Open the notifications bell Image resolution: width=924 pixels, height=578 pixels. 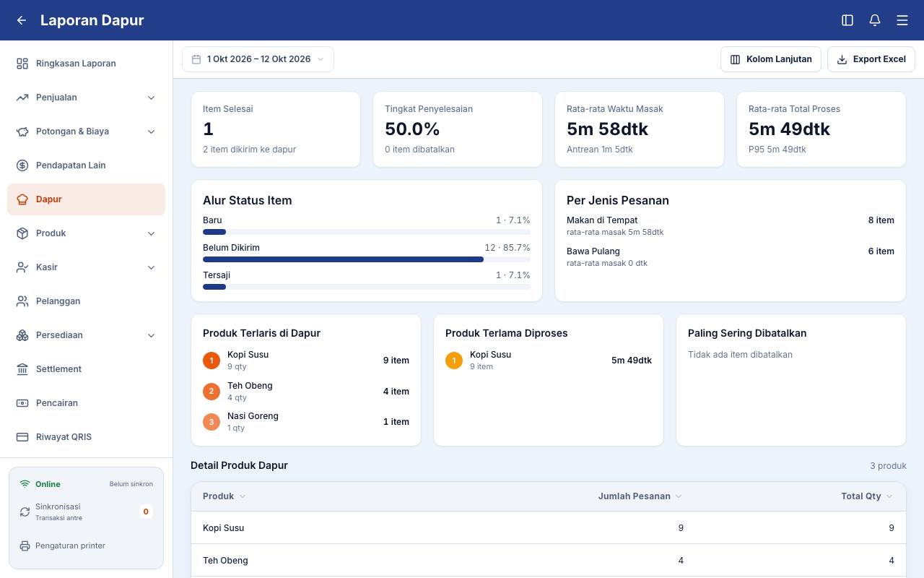tap(875, 20)
